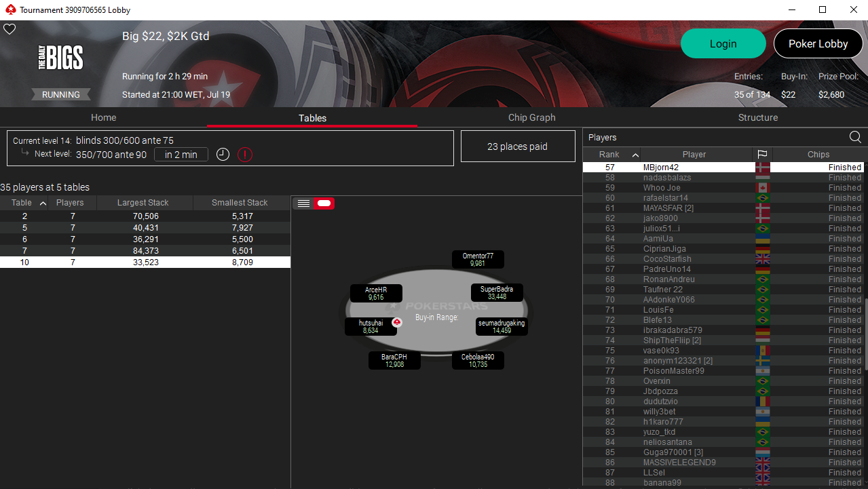Click ArceHR's seat panel
Screen dimensions: 868x489
(x=376, y=293)
